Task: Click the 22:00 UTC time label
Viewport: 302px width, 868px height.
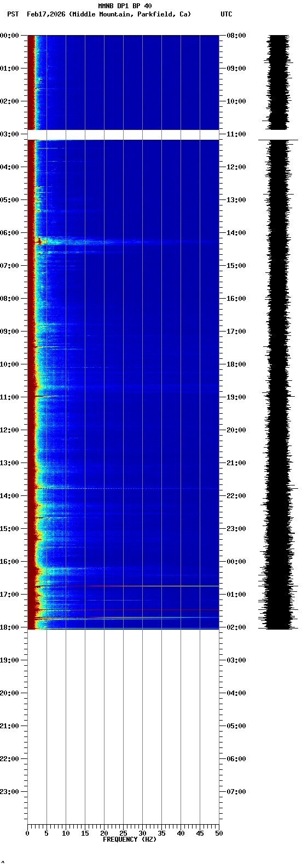Action: point(236,496)
